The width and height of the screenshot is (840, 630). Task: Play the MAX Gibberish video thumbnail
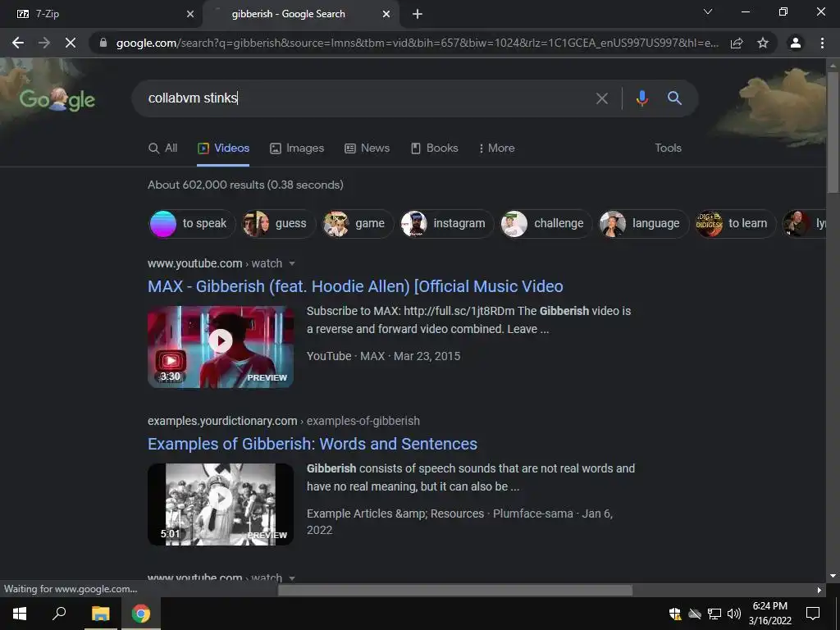221,347
